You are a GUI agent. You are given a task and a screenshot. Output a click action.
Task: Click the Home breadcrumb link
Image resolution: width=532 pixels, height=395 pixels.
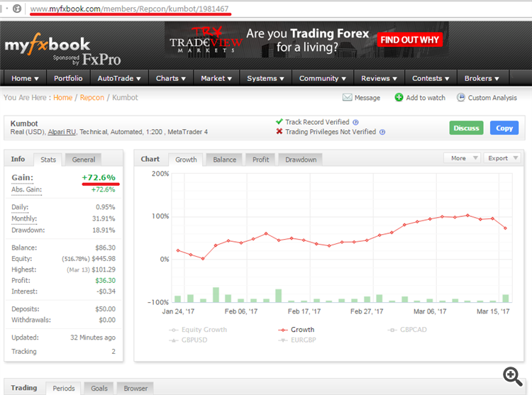click(62, 98)
